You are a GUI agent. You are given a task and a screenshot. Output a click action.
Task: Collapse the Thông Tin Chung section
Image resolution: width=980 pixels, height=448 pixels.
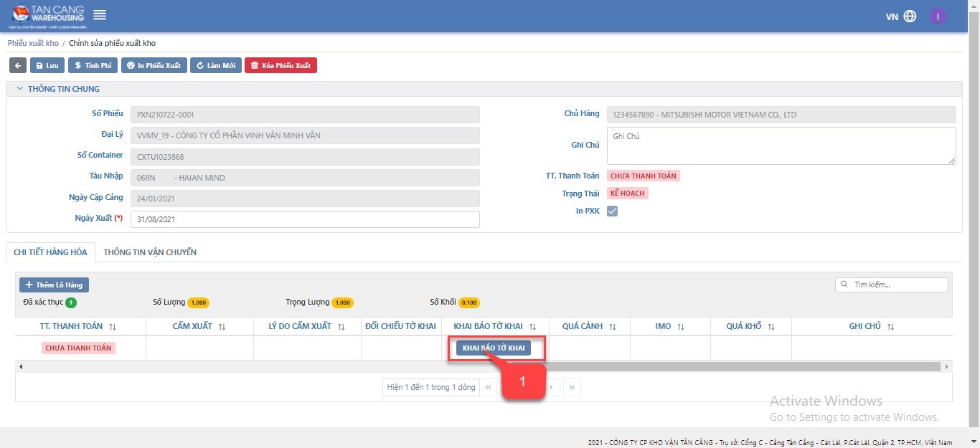[x=20, y=89]
